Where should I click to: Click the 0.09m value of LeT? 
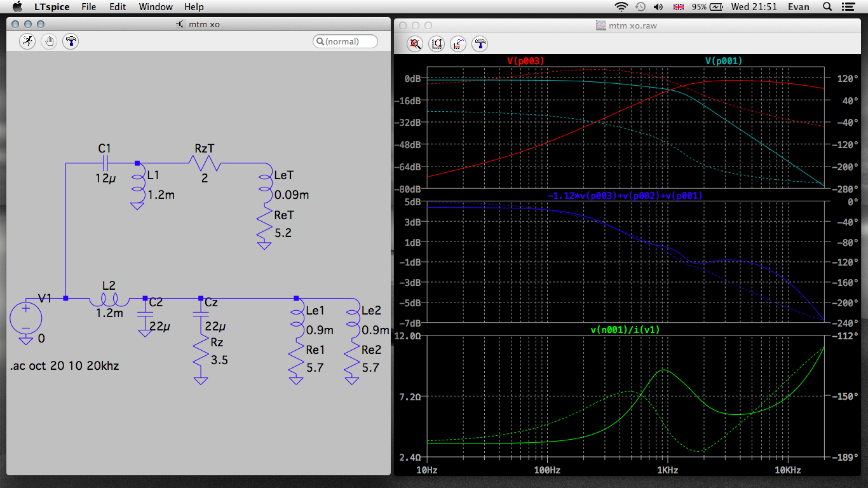coord(292,194)
